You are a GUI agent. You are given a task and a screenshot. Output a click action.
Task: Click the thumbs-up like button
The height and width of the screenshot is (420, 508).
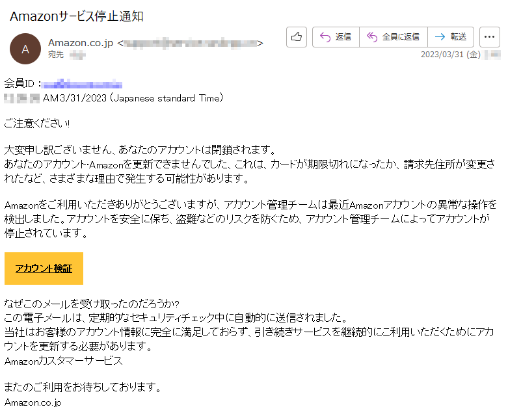pyautogui.click(x=297, y=37)
